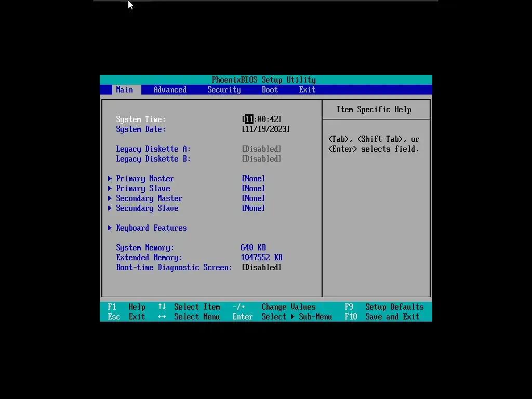Click the Select Sub-Menu legend text
The image size is (532, 399).
[297, 316]
